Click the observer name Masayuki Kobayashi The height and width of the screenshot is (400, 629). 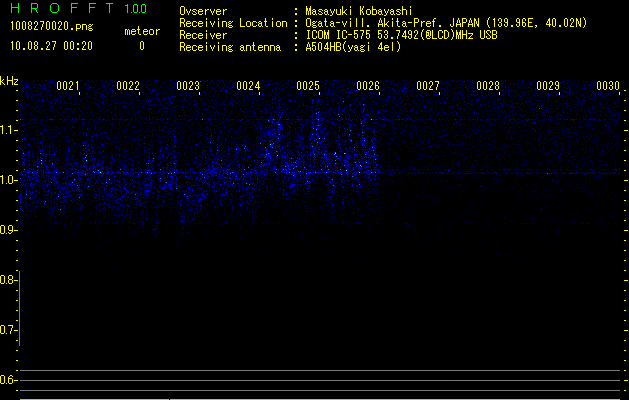[359, 11]
